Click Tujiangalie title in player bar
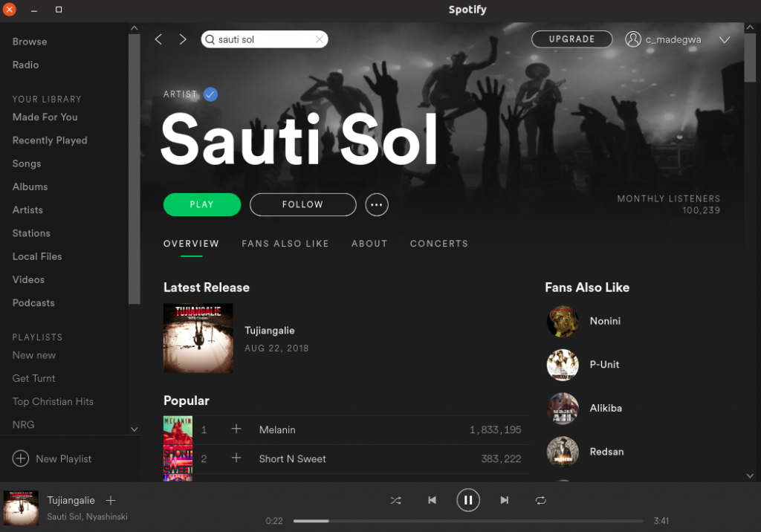This screenshot has width=761, height=532. point(71,501)
